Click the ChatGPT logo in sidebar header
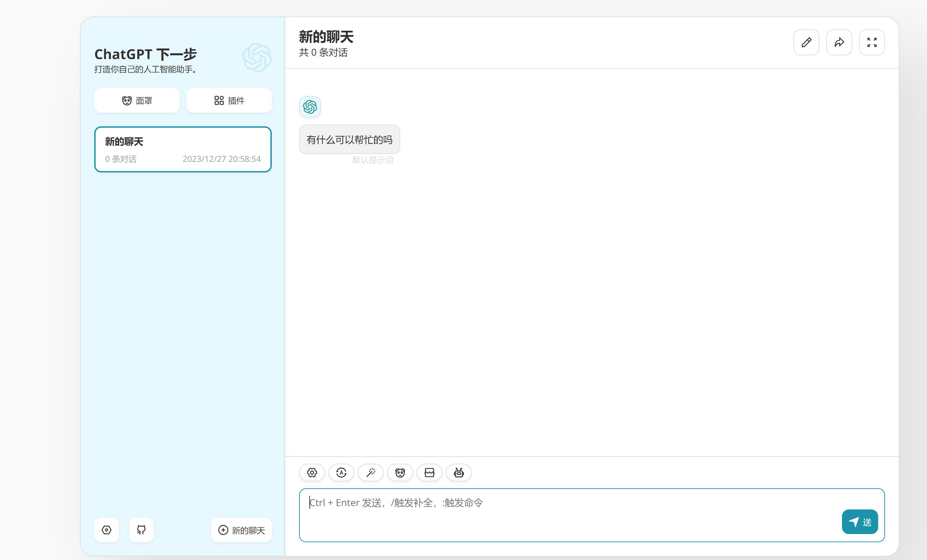Viewport: 927px width, 560px height. coord(257,58)
